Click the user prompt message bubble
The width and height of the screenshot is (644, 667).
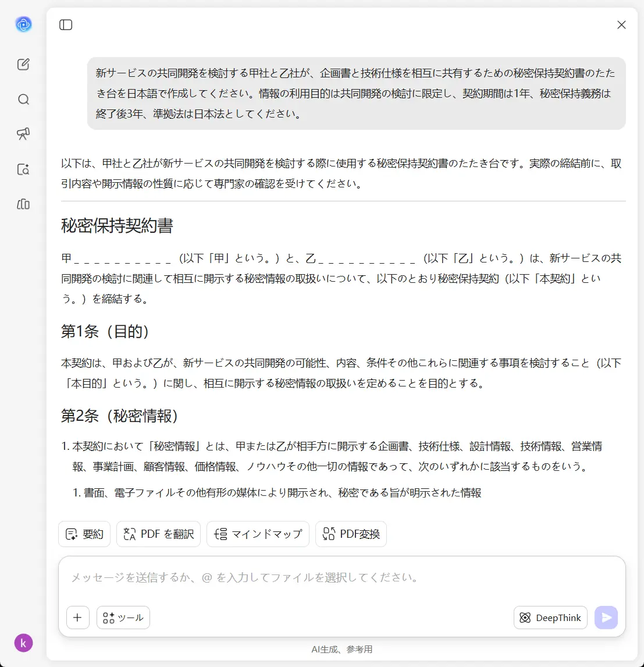point(356,93)
